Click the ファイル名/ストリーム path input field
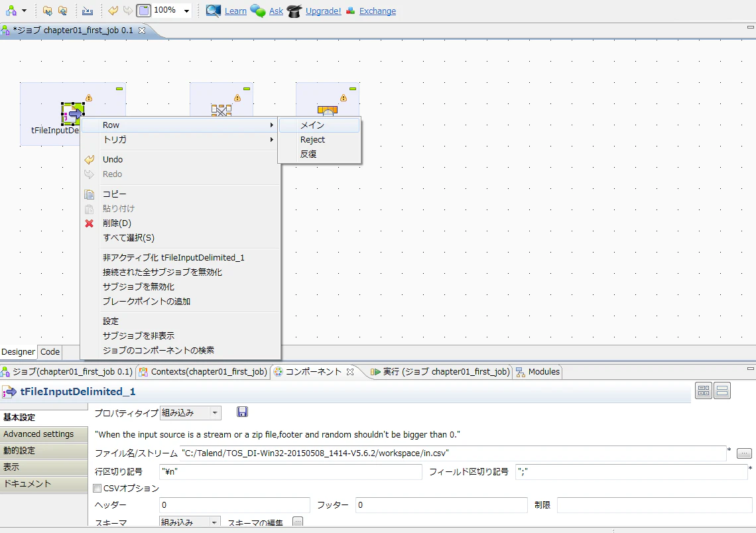The height and width of the screenshot is (533, 756). coord(453,453)
